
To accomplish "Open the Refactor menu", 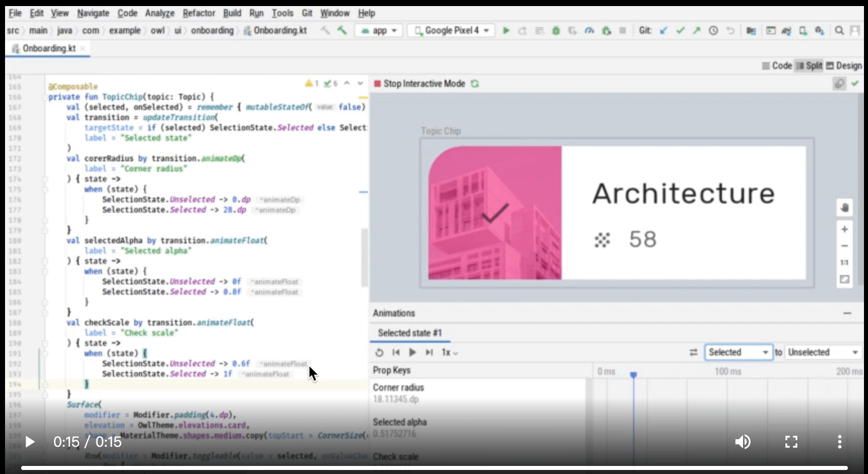I will coord(199,13).
